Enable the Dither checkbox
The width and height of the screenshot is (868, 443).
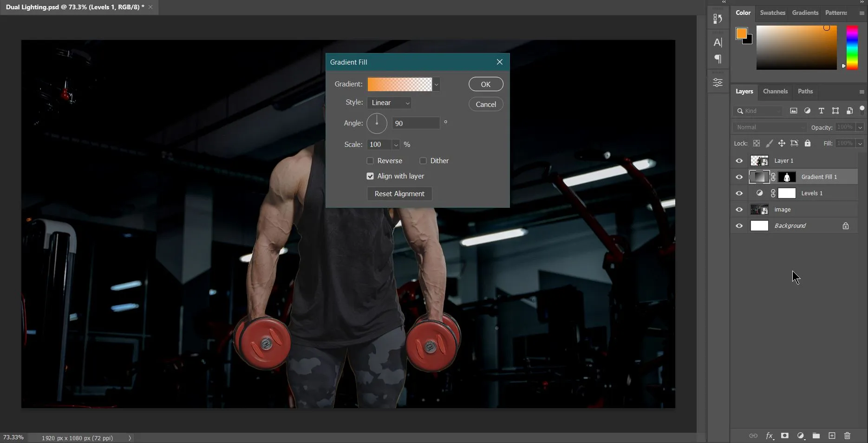pyautogui.click(x=423, y=161)
